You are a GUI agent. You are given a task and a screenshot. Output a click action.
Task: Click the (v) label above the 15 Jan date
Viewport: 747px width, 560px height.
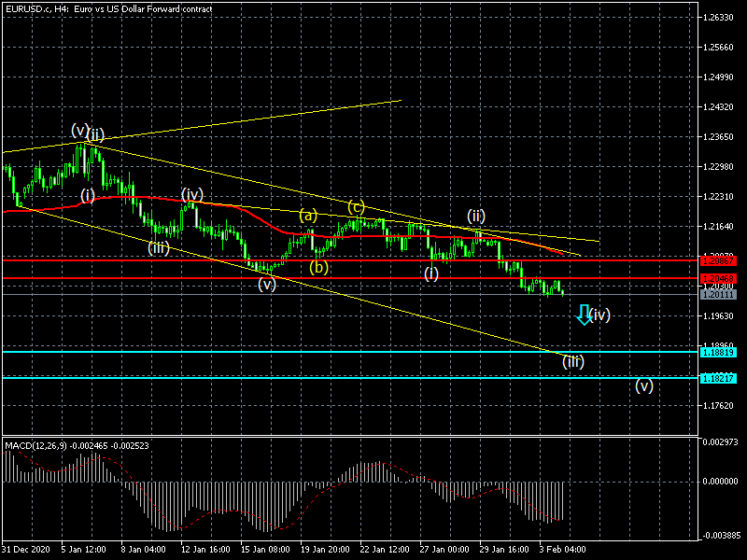tap(267, 285)
